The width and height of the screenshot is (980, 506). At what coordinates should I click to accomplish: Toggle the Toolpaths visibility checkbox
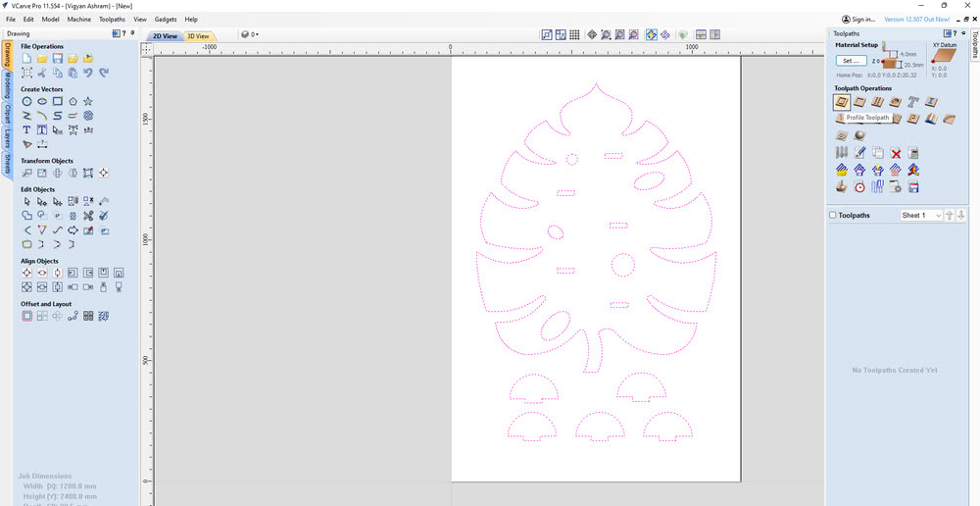coord(832,215)
